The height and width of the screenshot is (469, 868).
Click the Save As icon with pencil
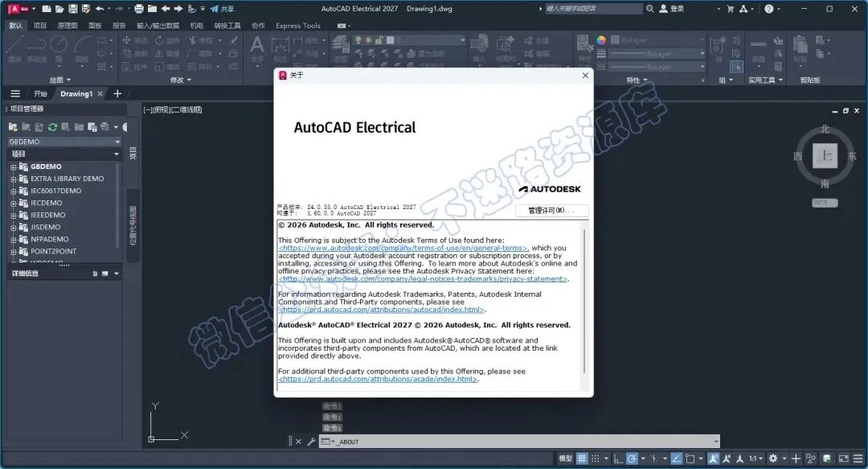tap(86, 9)
